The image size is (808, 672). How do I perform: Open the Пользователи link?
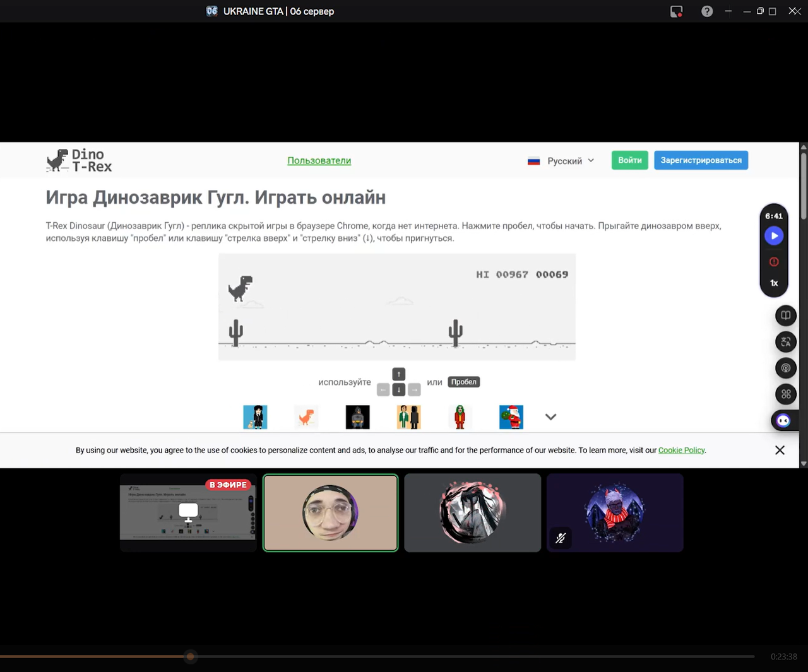319,160
